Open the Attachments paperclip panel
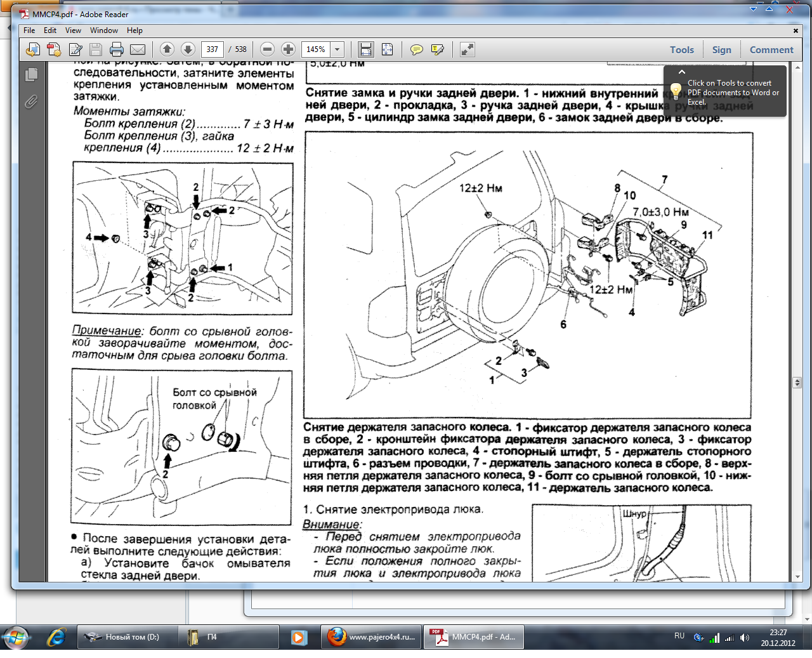Screen dimensions: 812x658 pos(31,102)
